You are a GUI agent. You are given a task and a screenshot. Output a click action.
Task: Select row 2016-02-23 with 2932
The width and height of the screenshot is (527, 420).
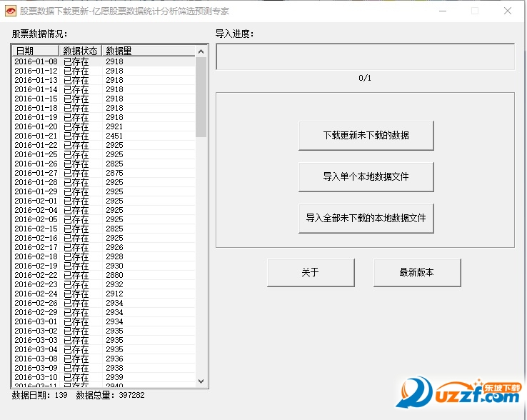[x=104, y=284]
